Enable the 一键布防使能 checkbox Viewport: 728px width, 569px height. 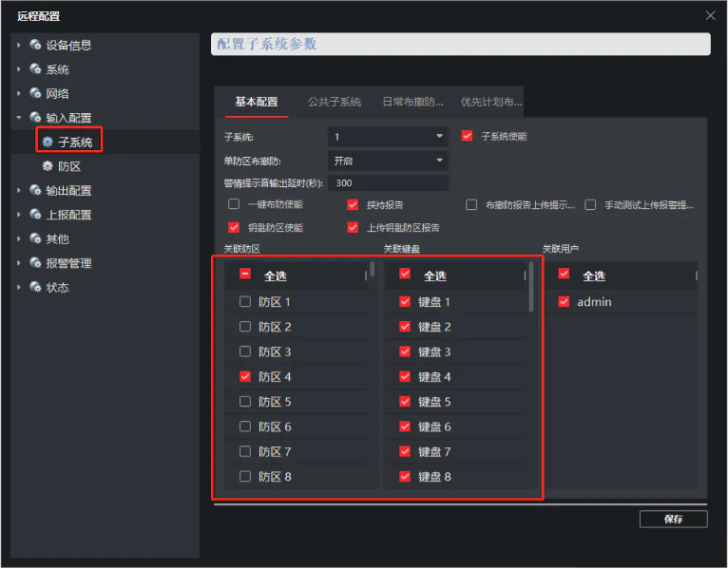(234, 204)
